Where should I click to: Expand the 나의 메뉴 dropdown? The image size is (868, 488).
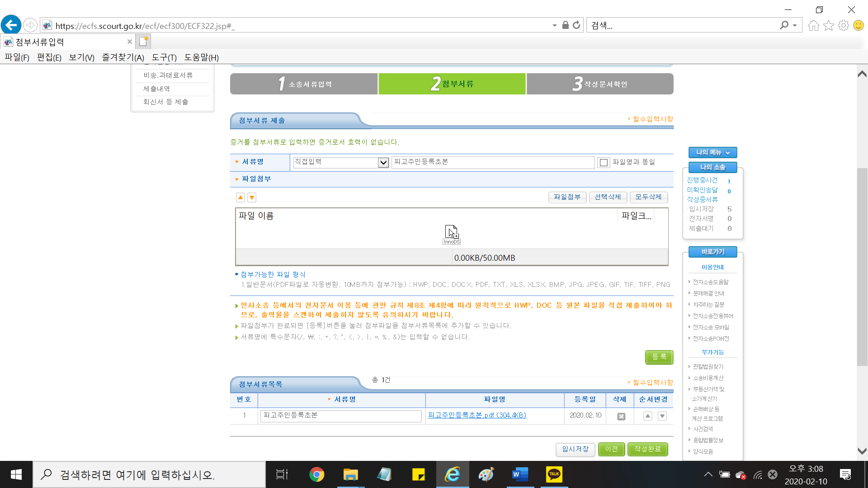712,153
